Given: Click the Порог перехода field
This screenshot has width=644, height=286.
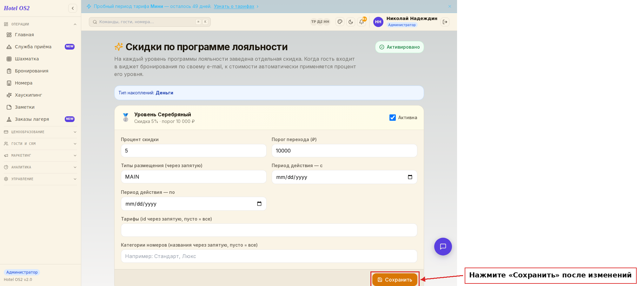Looking at the screenshot, I should pyautogui.click(x=344, y=151).
